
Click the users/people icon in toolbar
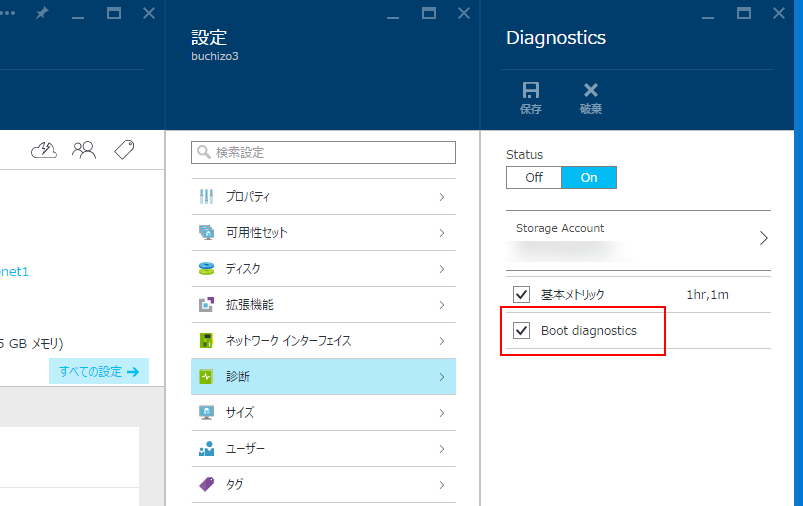[84, 150]
